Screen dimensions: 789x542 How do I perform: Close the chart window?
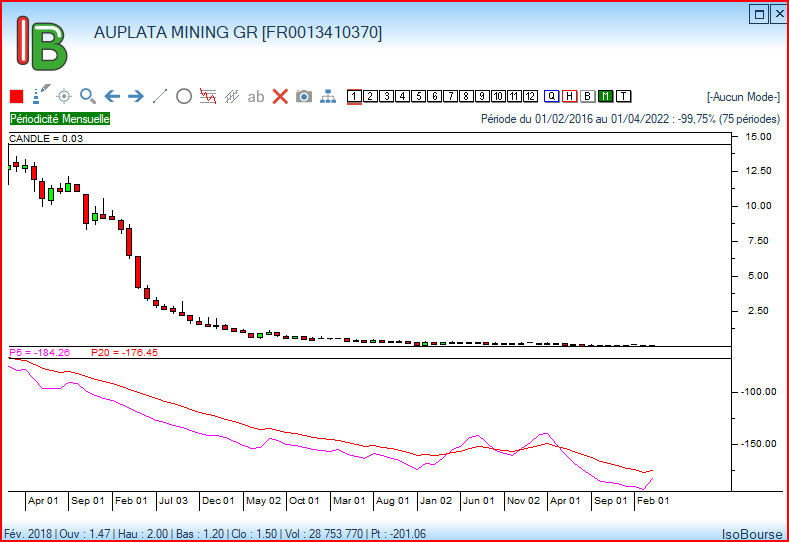coord(779,14)
